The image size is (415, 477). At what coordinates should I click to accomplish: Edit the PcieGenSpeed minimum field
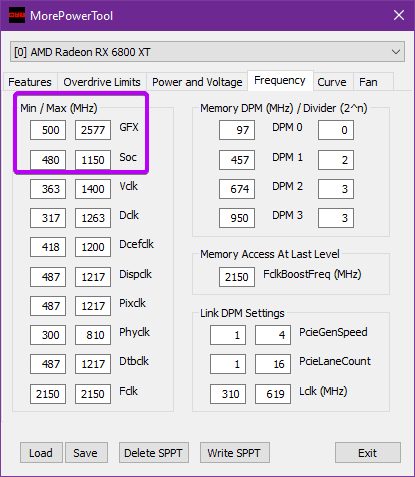pyautogui.click(x=228, y=335)
